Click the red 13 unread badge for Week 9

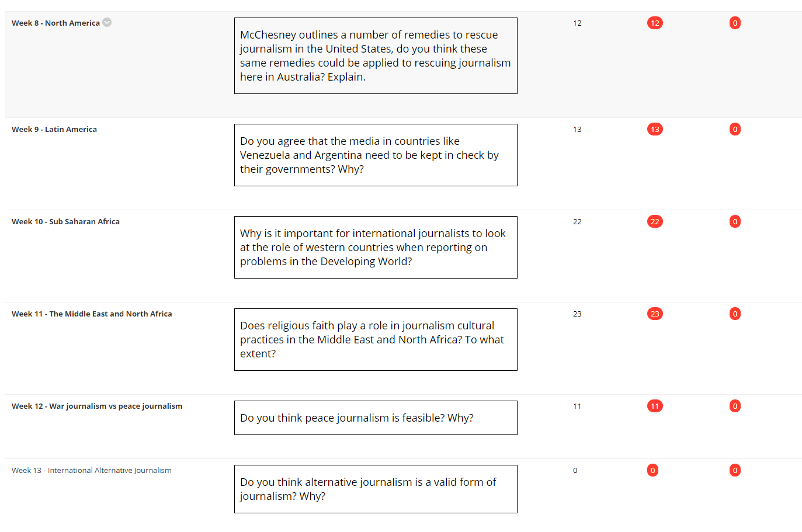[655, 129]
